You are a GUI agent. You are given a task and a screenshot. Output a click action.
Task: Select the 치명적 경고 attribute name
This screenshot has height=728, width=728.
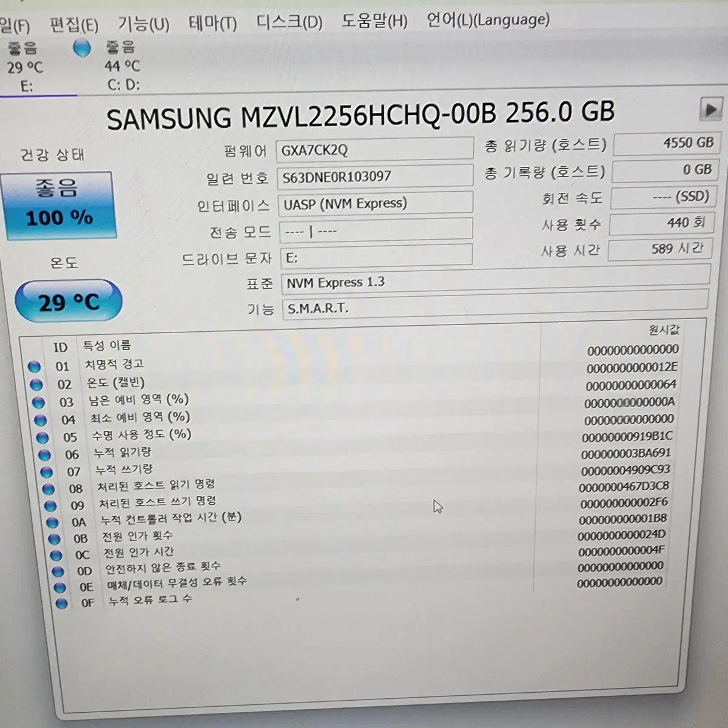tap(114, 364)
